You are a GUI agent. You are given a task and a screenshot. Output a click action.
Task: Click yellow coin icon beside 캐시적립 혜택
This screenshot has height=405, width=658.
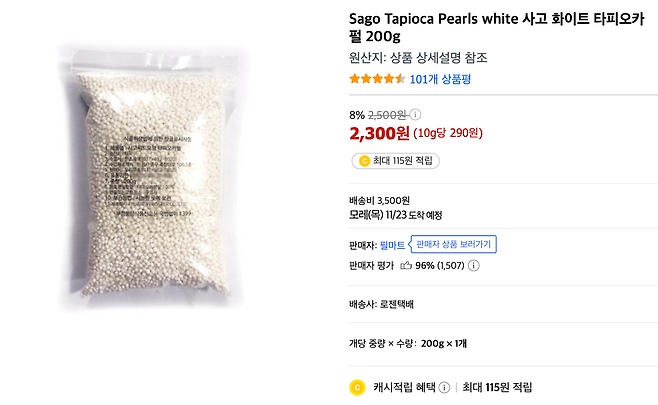click(x=356, y=387)
